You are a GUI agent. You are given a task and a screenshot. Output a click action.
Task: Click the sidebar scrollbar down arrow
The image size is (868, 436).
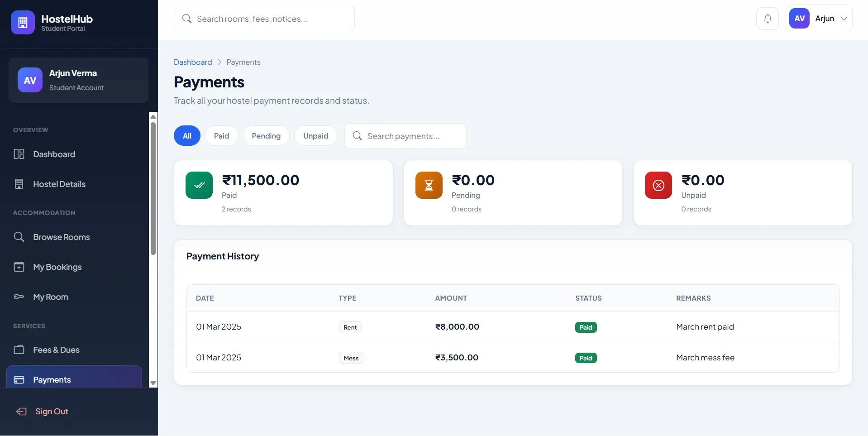coord(153,383)
